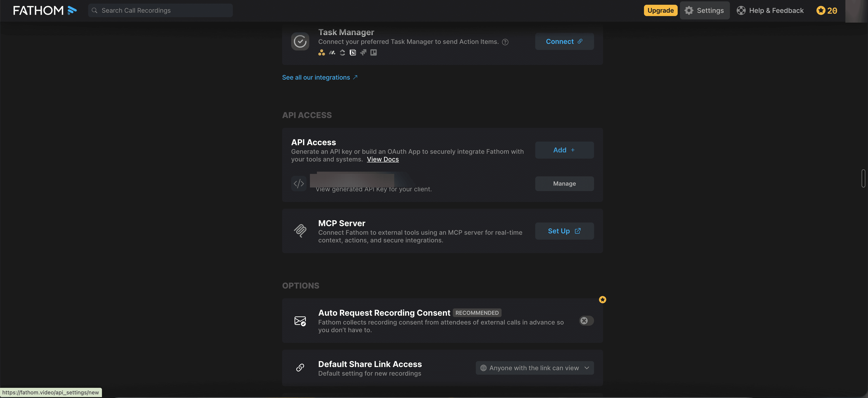This screenshot has width=868, height=398.
Task: Open Help & Feedback menu
Action: [770, 10]
